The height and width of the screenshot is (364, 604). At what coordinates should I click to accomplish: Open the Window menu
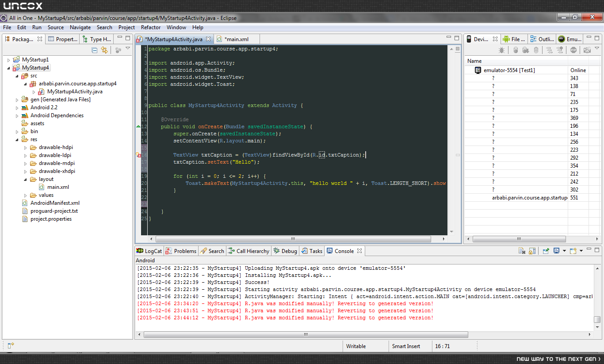tap(176, 27)
